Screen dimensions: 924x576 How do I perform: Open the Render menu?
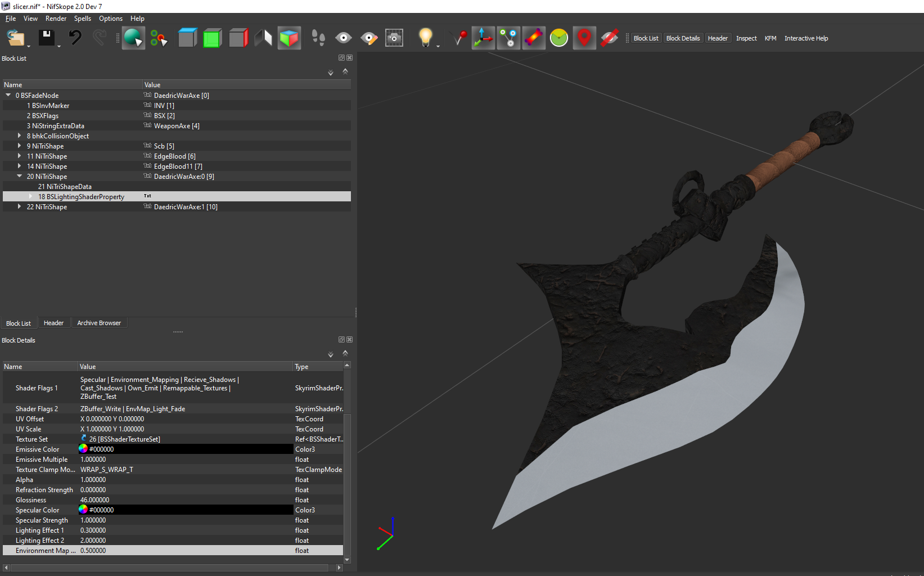tap(56, 19)
